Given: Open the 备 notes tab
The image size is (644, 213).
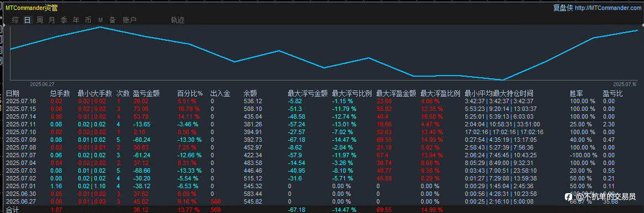Looking at the screenshot, I should pyautogui.click(x=112, y=20).
